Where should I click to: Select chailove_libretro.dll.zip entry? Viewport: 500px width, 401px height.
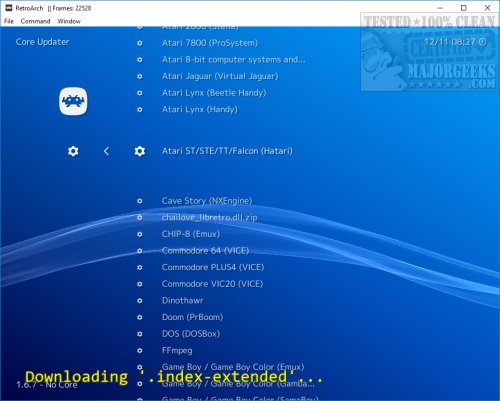[x=209, y=218]
